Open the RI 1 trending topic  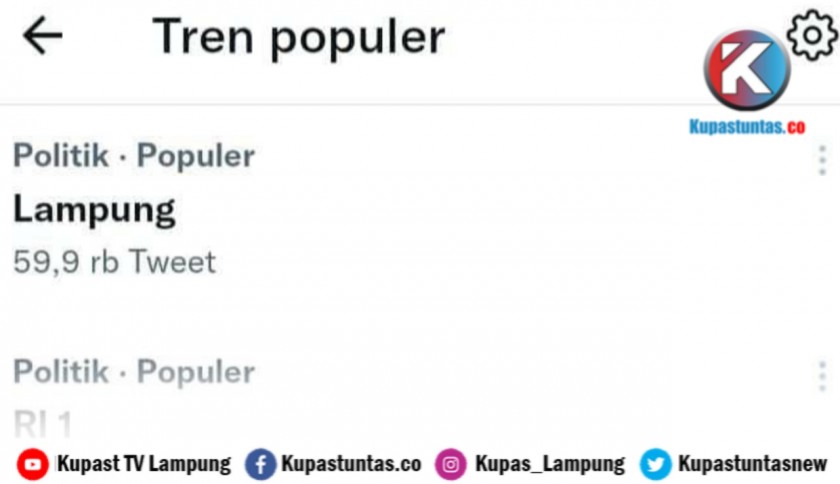coord(43,423)
